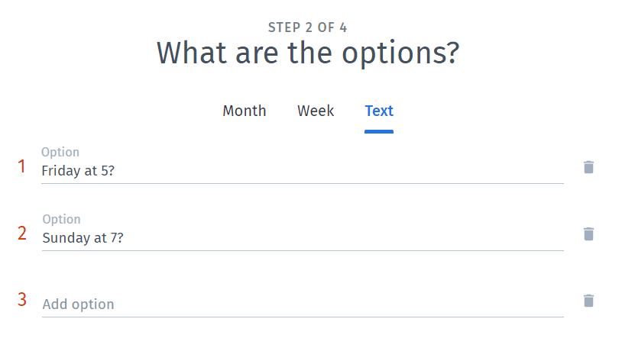The width and height of the screenshot is (622, 364).
Task: Edit the "Sunday at 7?" option field
Action: [x=302, y=238]
